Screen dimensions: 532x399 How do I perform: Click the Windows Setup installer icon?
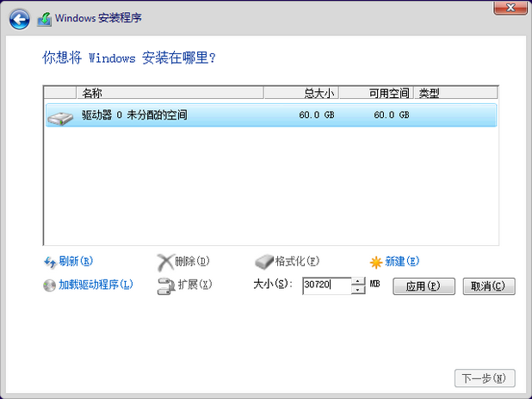click(x=45, y=19)
